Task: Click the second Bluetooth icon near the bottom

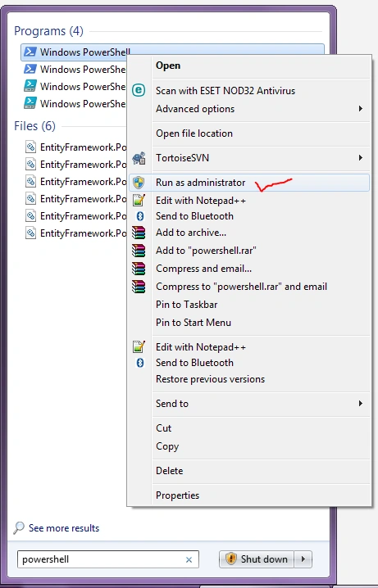Action: click(x=140, y=363)
